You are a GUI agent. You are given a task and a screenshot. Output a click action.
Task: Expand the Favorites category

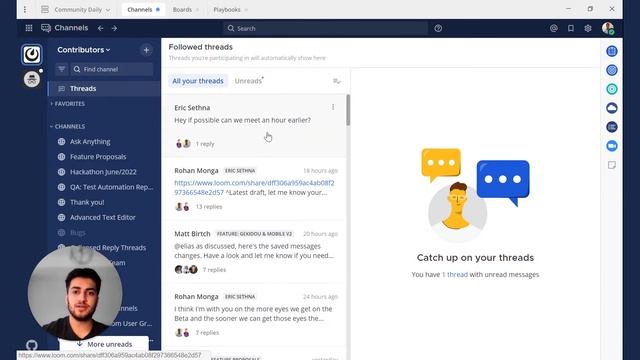coord(67,104)
